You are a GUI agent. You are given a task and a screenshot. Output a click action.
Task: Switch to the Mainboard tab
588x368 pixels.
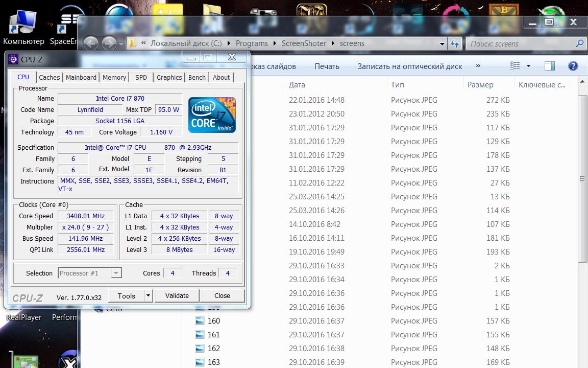point(81,77)
